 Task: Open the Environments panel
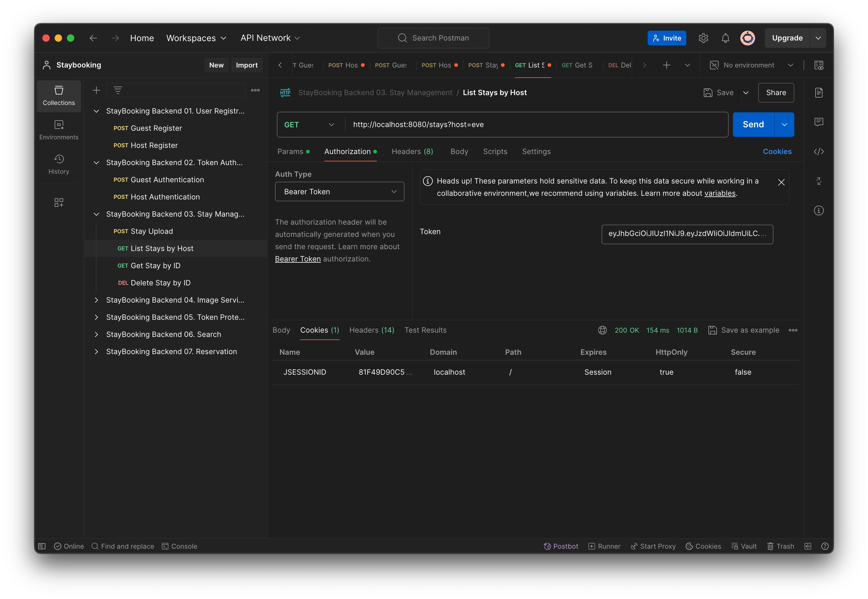[59, 129]
